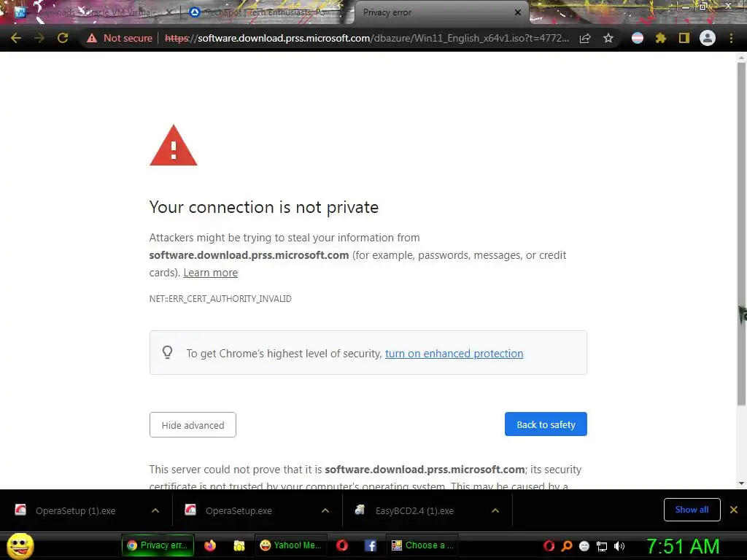This screenshot has height=560, width=747.
Task: Close the Privacy error tab
Action: [518, 12]
